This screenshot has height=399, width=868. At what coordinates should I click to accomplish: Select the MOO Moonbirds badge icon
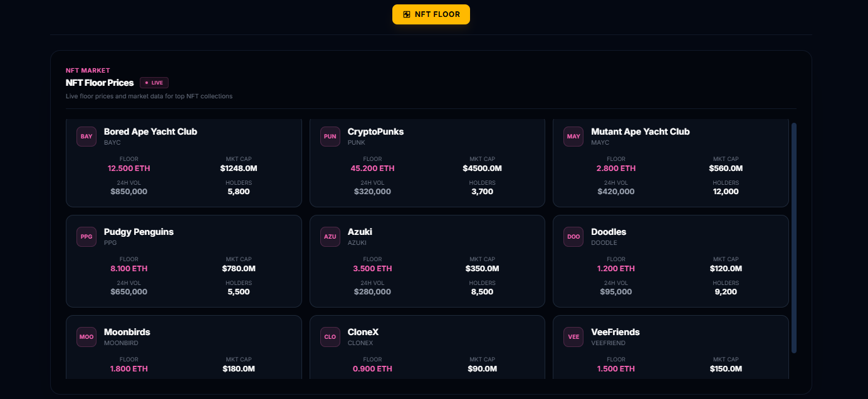point(86,337)
